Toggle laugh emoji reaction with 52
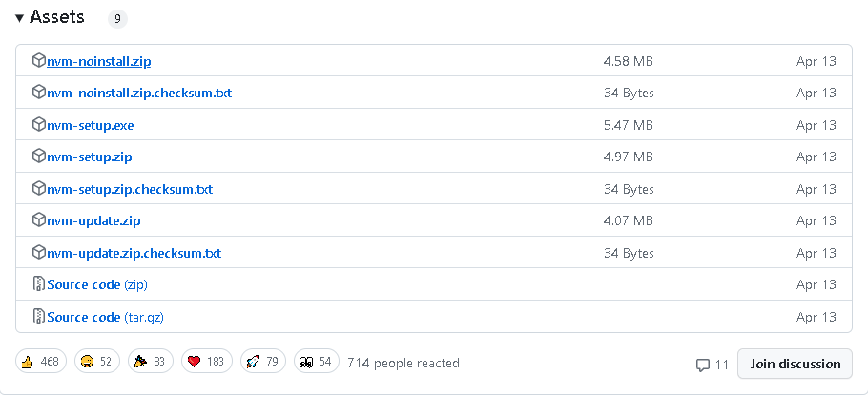Viewport: 868px width, 397px height. coord(97,363)
